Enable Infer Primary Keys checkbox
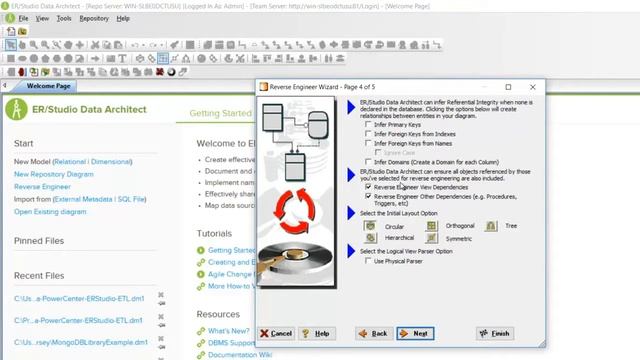Viewport: 640px width, 360px height. tap(368, 124)
